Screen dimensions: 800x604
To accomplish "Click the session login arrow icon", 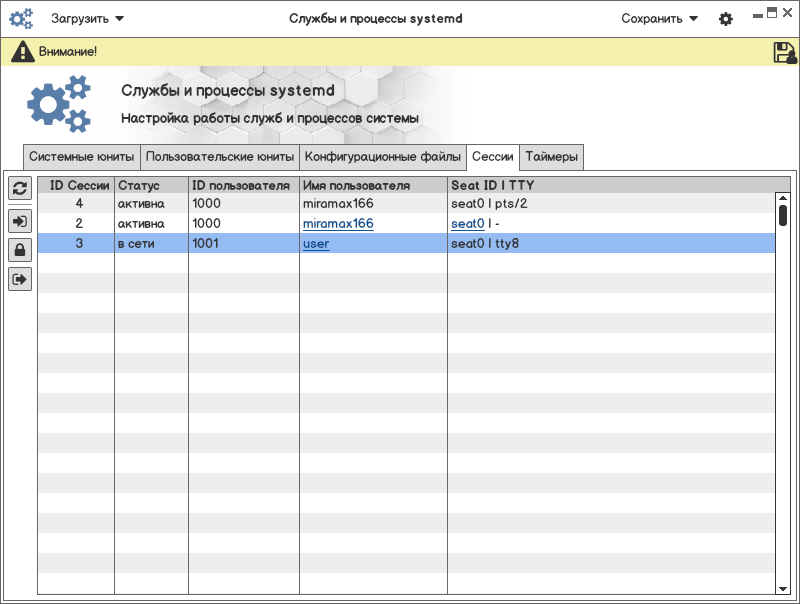I will [x=20, y=220].
